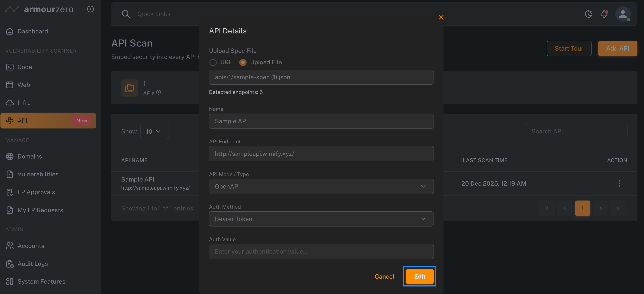Click the search magnifier icon

(x=126, y=14)
